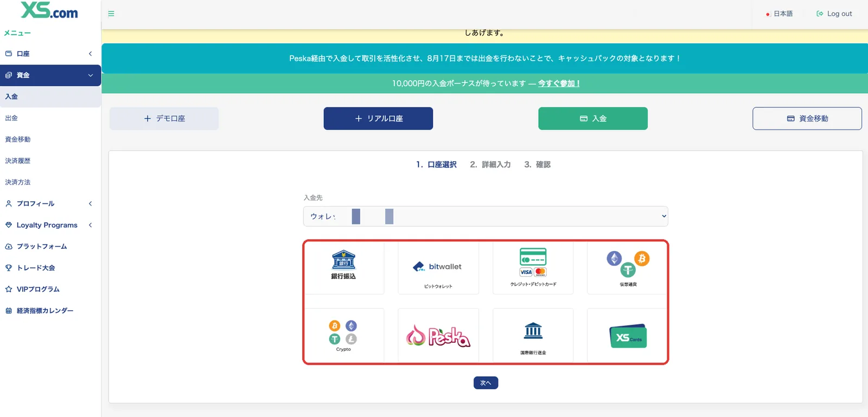Click the VIPプログラム star icon
The image size is (868, 417).
(x=9, y=290)
